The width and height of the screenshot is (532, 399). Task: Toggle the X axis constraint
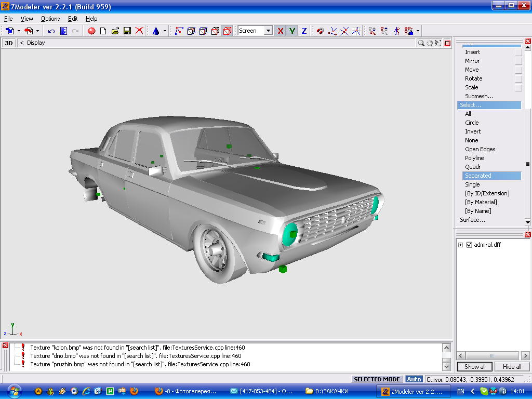click(281, 31)
